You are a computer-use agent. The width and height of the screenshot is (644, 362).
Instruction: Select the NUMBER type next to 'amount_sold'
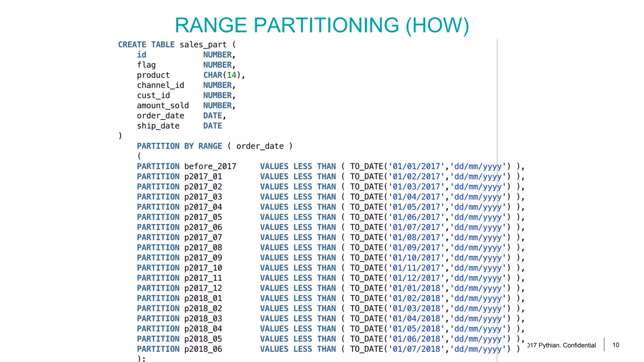point(217,105)
